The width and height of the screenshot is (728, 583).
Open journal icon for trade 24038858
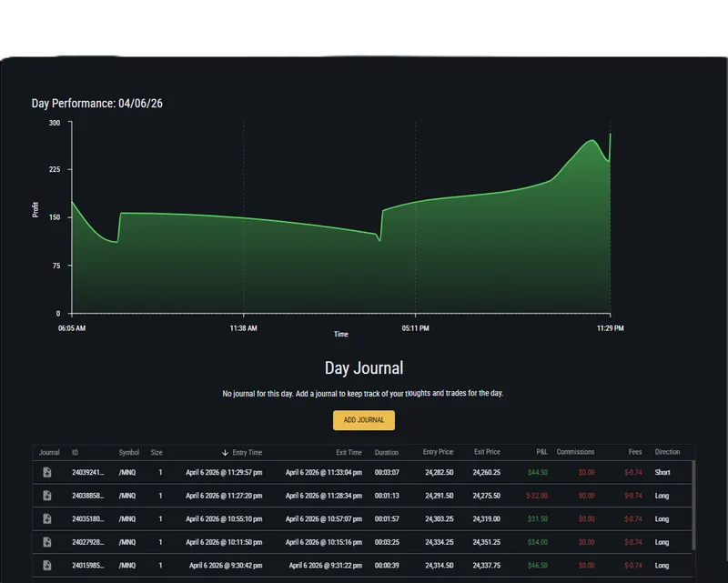47,496
